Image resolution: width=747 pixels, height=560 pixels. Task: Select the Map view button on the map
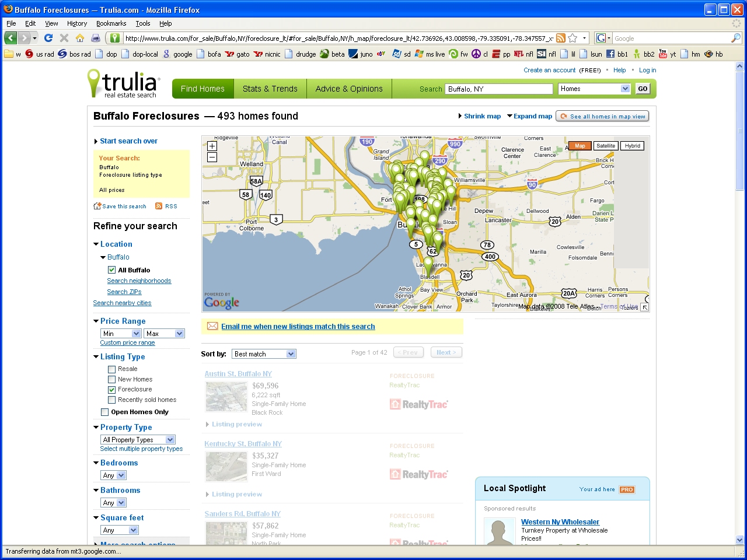click(580, 146)
